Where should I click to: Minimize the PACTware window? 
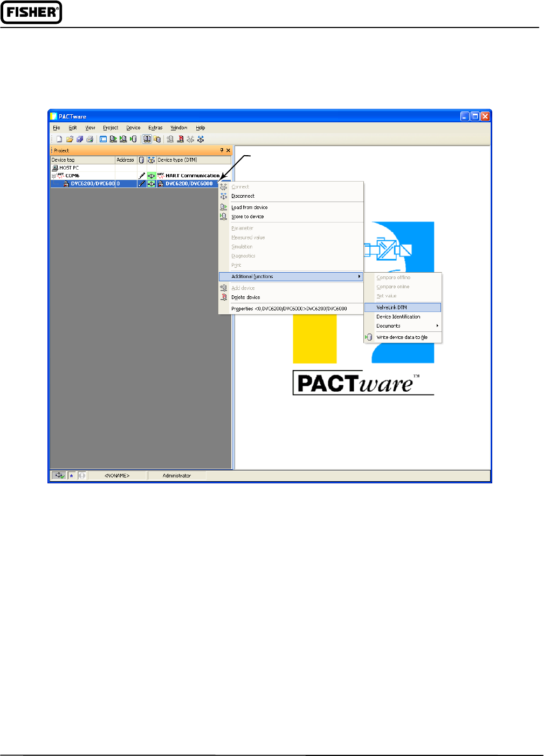(465, 116)
